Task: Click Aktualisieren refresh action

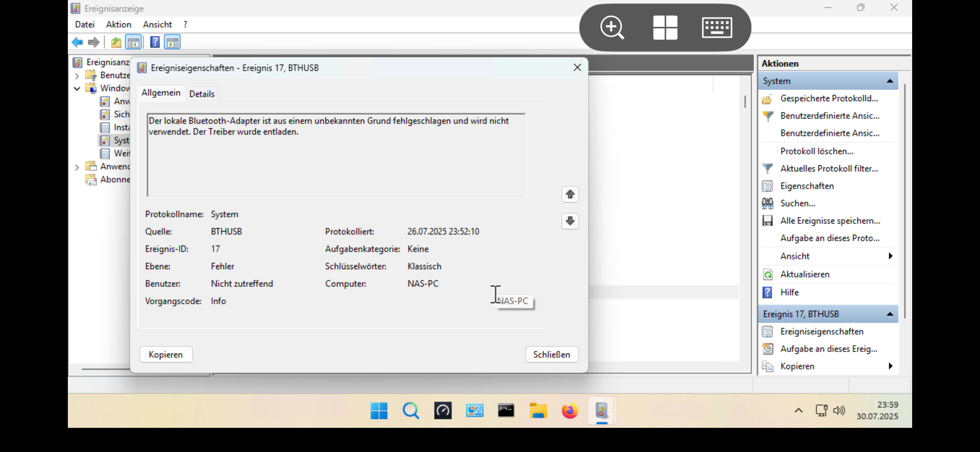Action: [804, 274]
